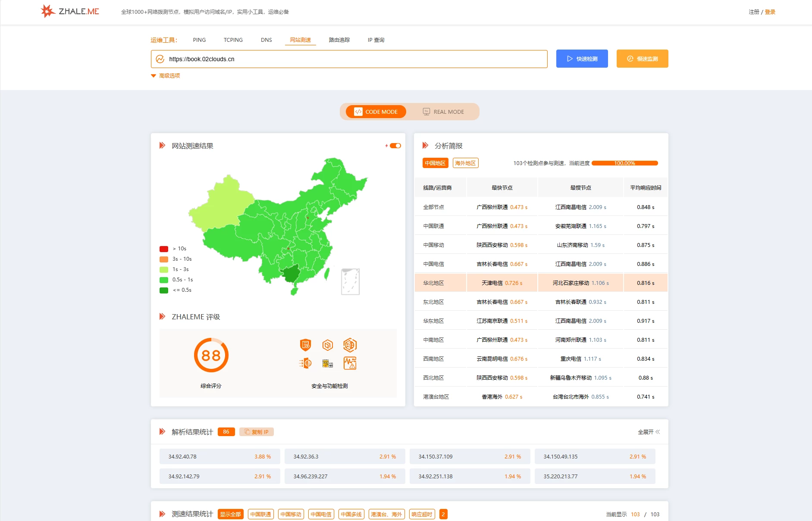Select the 海外地区 region filter

point(465,163)
